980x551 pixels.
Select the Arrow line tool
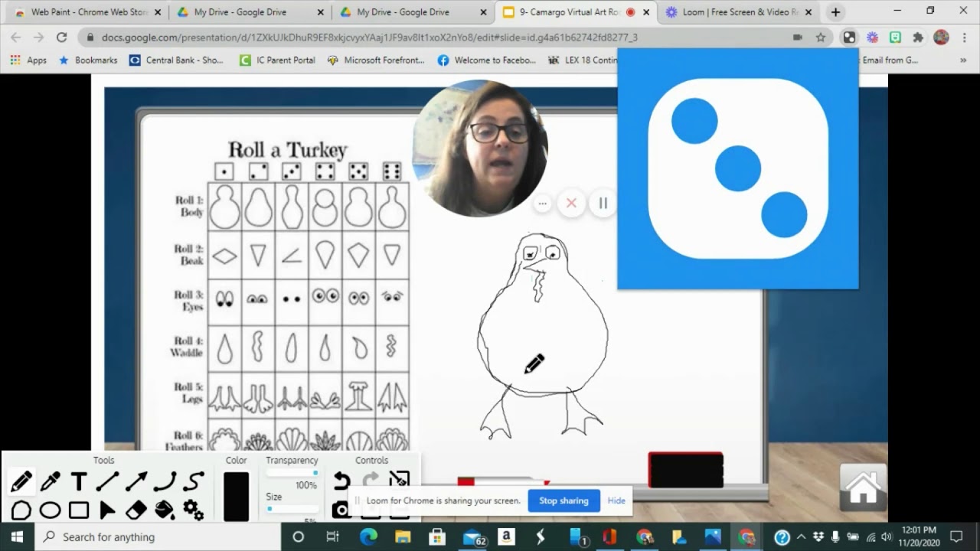coord(136,481)
